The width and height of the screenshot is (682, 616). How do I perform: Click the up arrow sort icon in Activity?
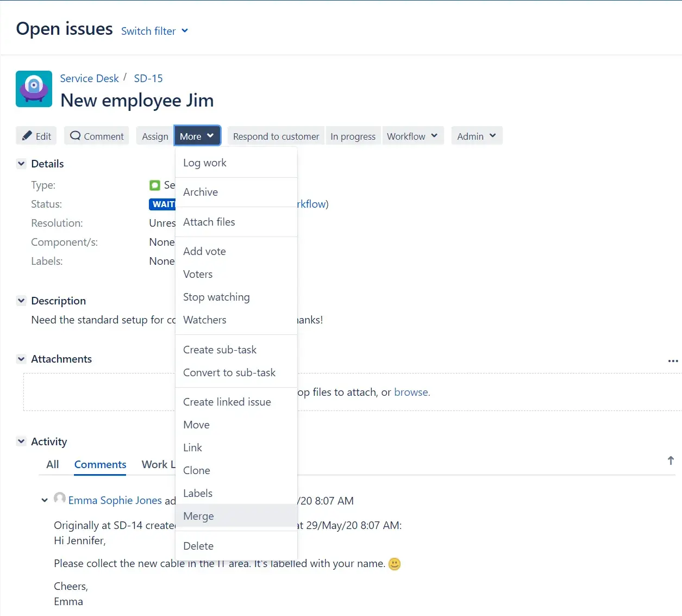(671, 461)
